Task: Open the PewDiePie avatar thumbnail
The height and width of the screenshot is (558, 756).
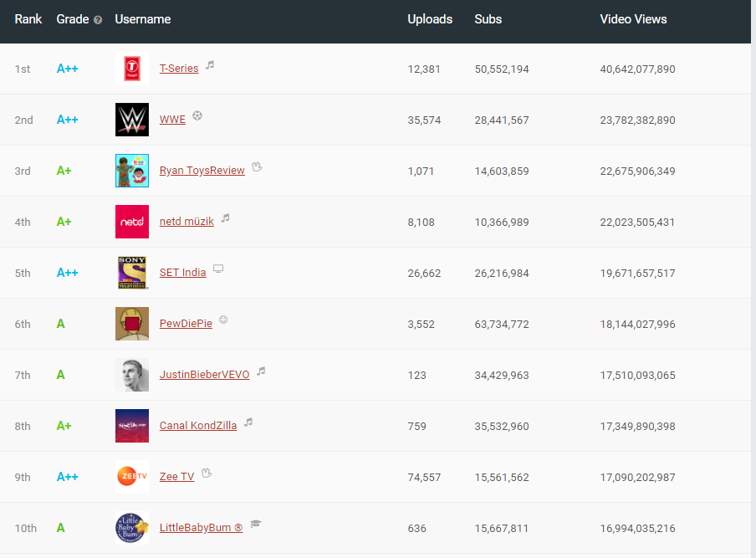Action: tap(132, 324)
